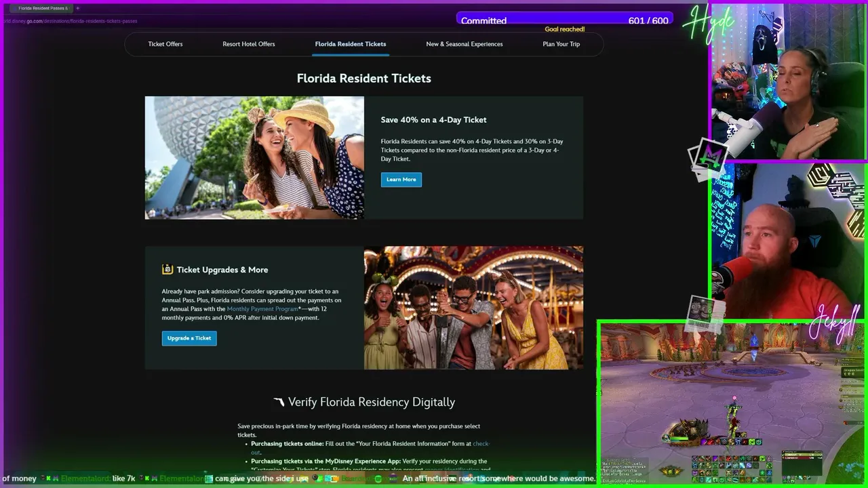The height and width of the screenshot is (488, 868).
Task: Click the 'Verify Florida Residency Digitally' heading
Action: pos(372,402)
